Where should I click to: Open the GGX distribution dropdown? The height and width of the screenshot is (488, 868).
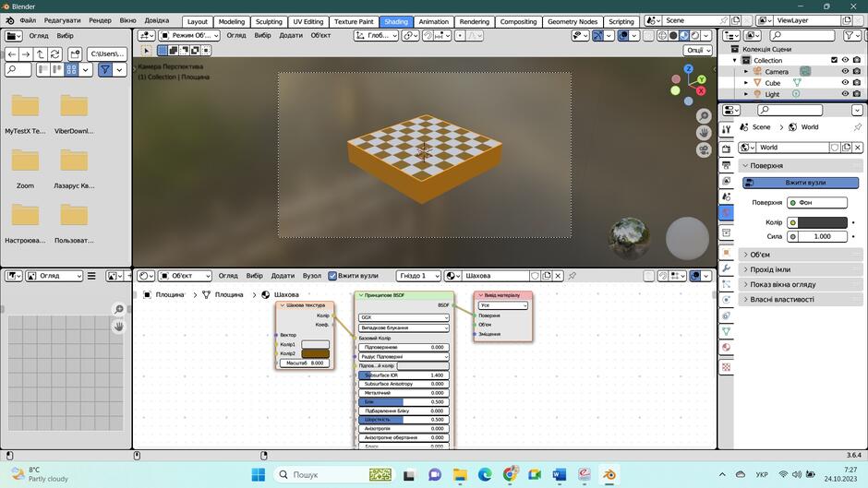(404, 317)
